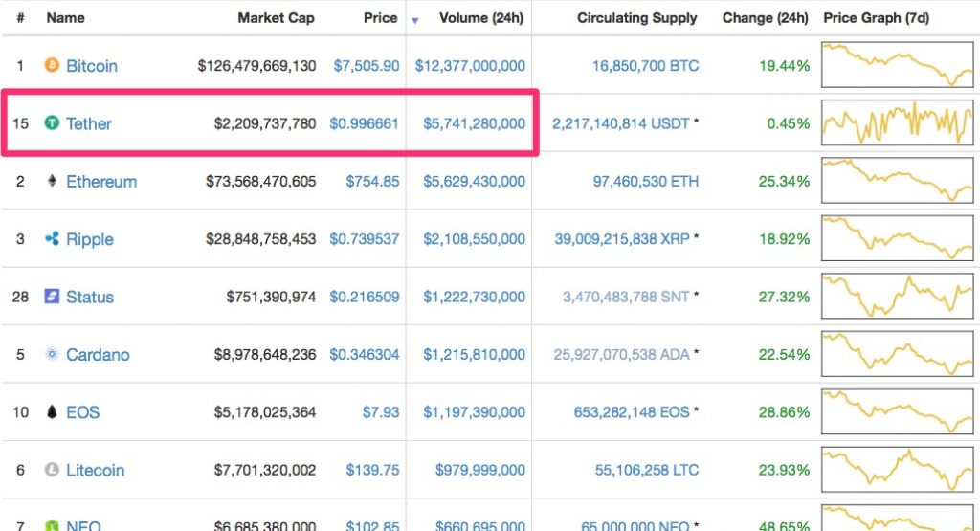Click Litecoin volume $979,999,000
Viewport: 980px width, 531px height.
click(x=480, y=470)
